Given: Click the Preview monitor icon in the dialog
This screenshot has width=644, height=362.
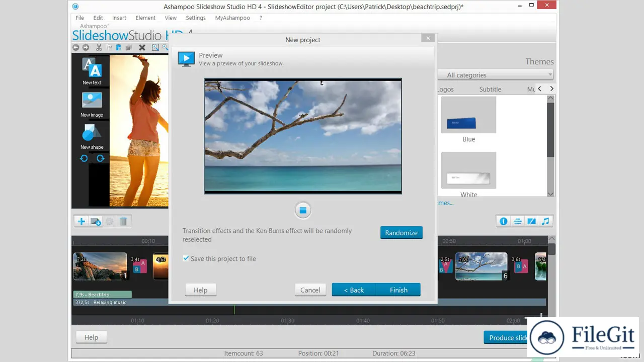Looking at the screenshot, I should click(186, 59).
